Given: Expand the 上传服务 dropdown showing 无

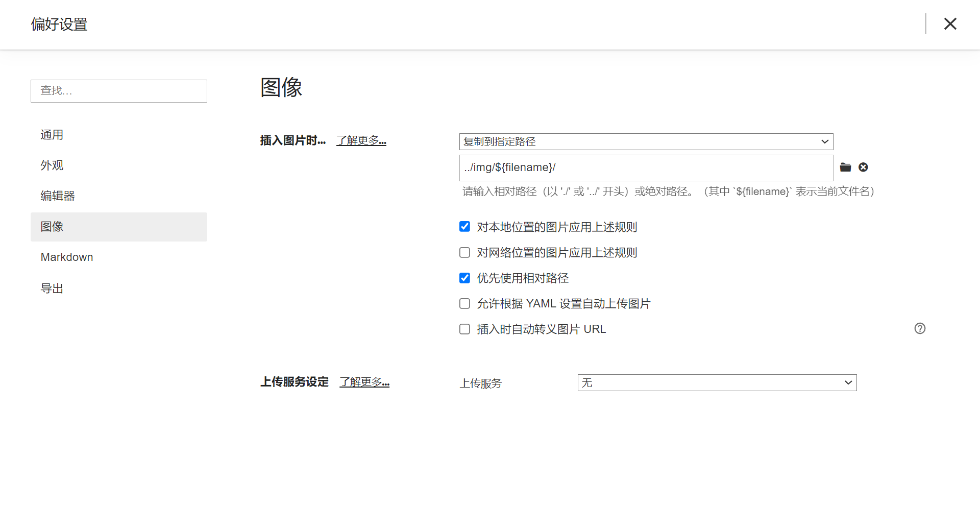Looking at the screenshot, I should coord(717,383).
